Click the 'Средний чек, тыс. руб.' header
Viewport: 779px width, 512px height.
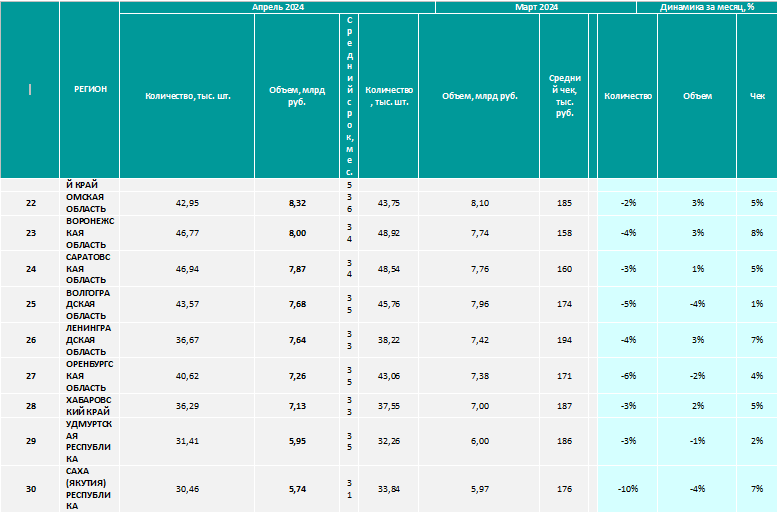564,96
